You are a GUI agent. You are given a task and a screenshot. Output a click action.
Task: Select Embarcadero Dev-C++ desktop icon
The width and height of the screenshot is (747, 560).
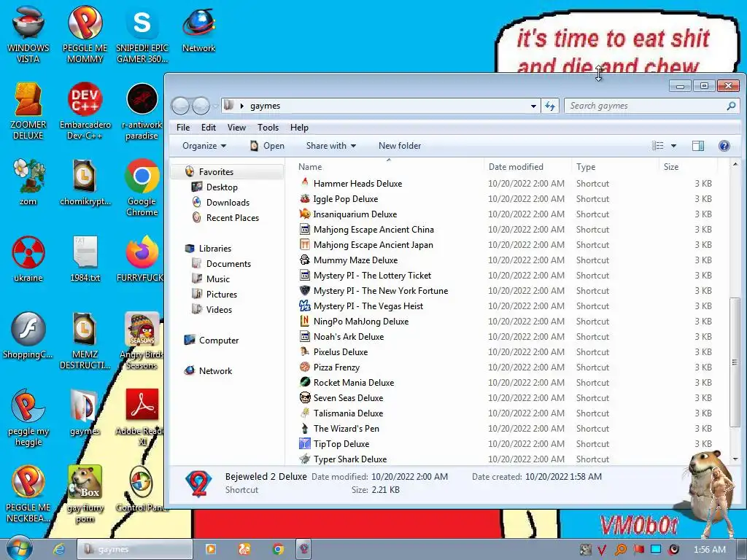(x=85, y=111)
